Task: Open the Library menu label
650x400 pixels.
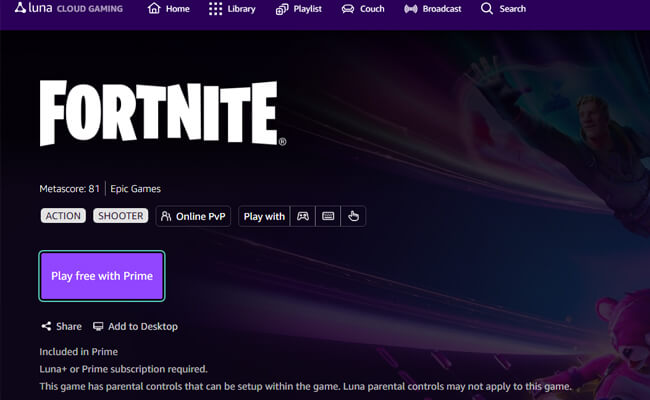Action: [241, 9]
